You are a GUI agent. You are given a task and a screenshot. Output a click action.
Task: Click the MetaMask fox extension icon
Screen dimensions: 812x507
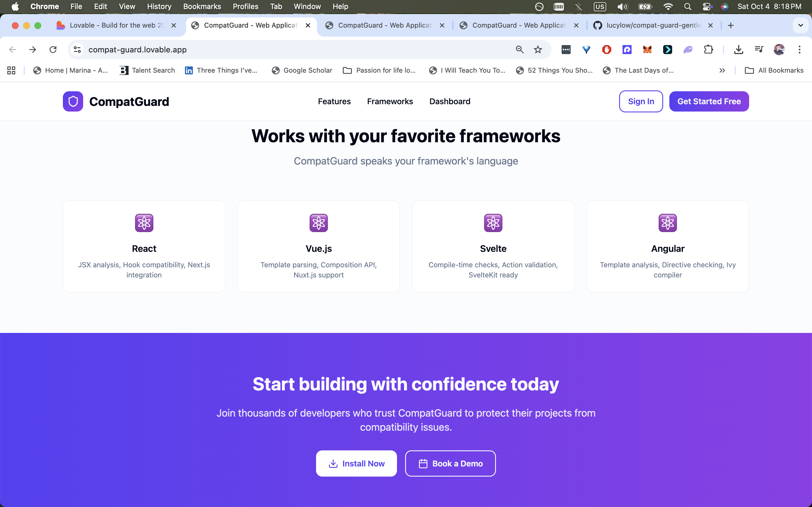click(647, 50)
